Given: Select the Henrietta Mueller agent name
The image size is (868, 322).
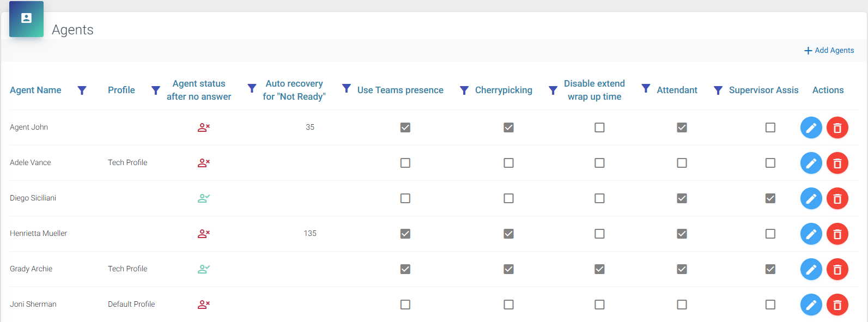Looking at the screenshot, I should pyautogui.click(x=38, y=233).
